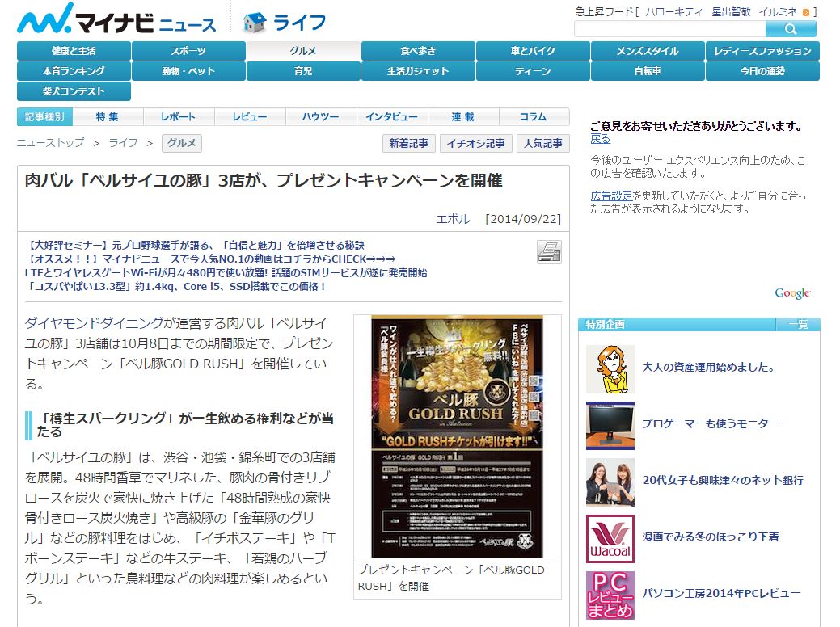Click the イチオシ記事 button

pyautogui.click(x=475, y=144)
